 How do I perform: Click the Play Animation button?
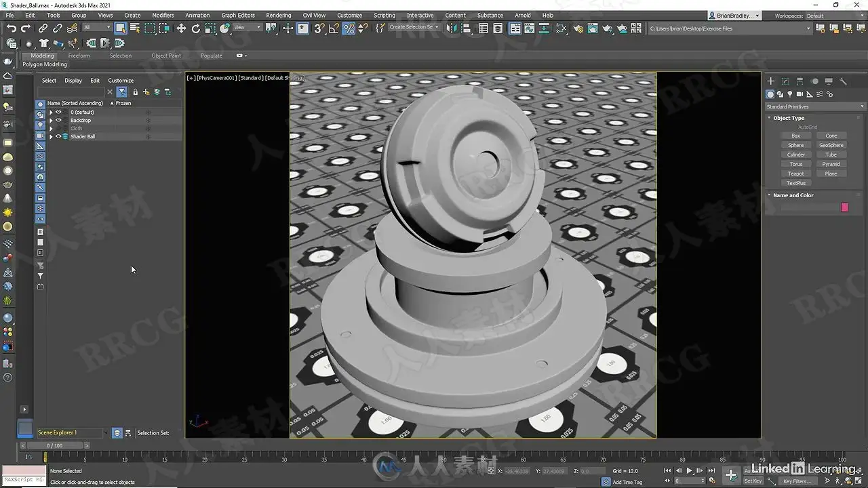690,470
